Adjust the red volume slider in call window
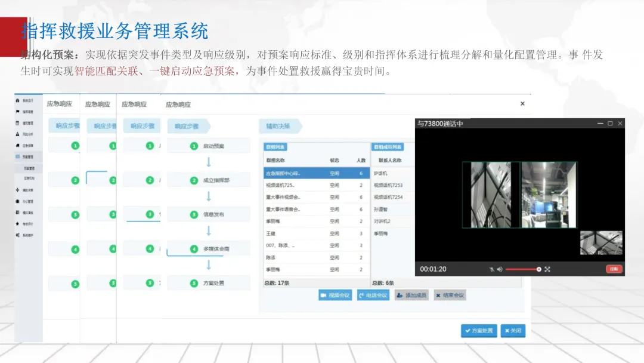Screen dimensions: 644x363 coord(522,269)
